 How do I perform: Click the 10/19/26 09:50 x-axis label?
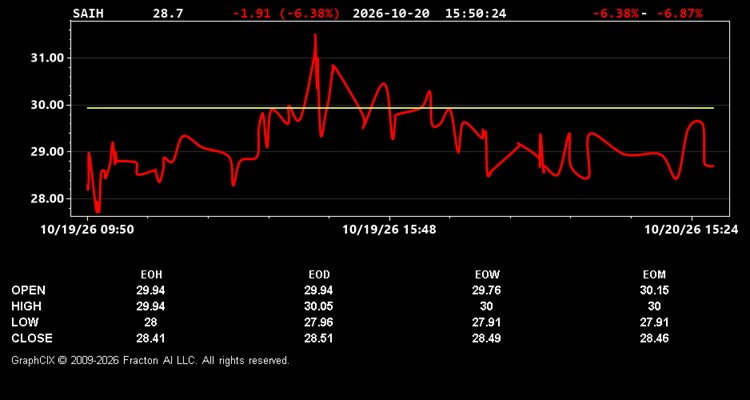pos(87,230)
